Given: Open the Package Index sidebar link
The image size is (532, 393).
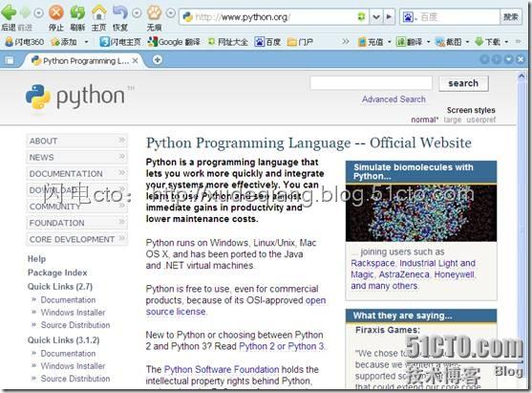Looking at the screenshot, I should 57,273.
